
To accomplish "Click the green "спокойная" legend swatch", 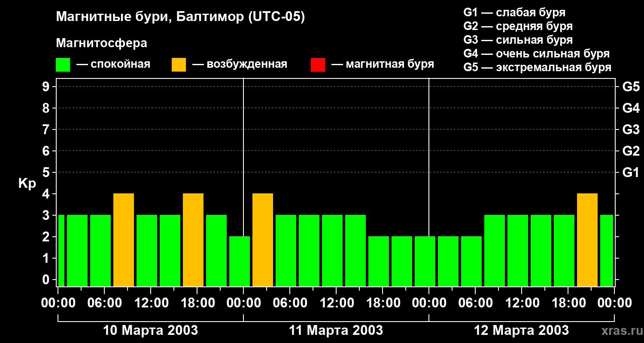I will pos(63,65).
